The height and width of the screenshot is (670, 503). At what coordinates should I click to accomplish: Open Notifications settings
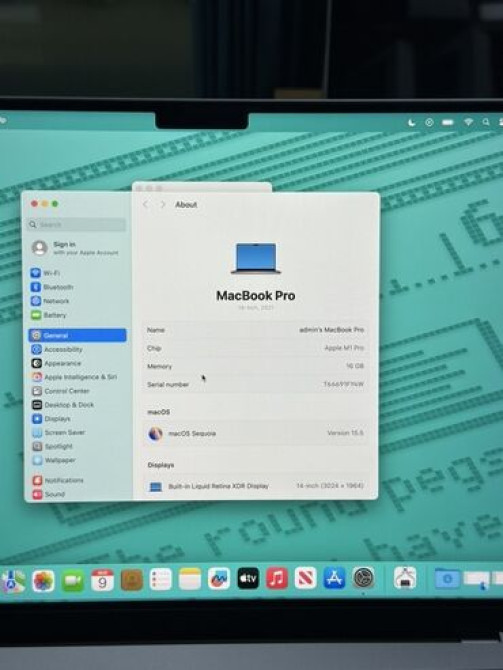click(58, 480)
